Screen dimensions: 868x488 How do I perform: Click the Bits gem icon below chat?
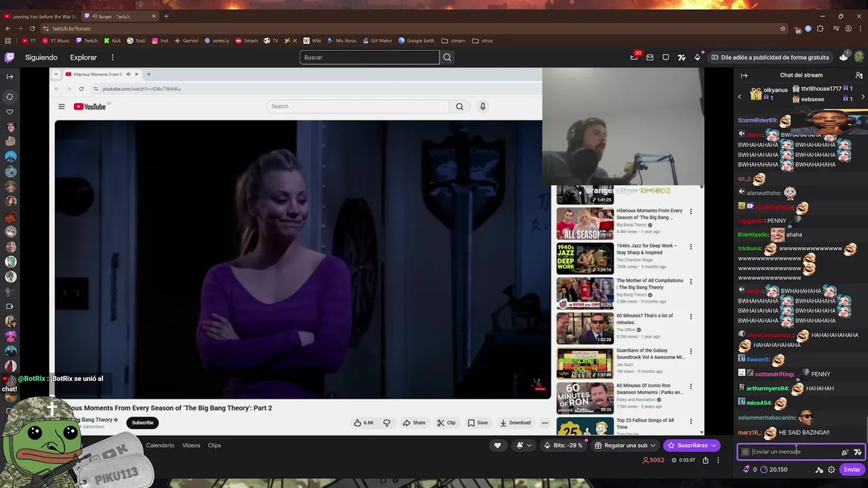[x=747, y=469]
